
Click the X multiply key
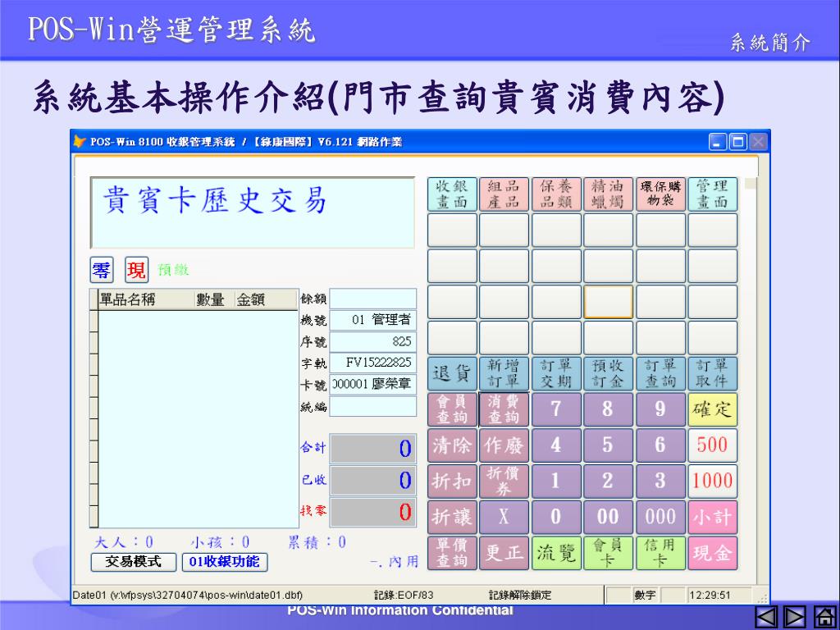pos(504,518)
